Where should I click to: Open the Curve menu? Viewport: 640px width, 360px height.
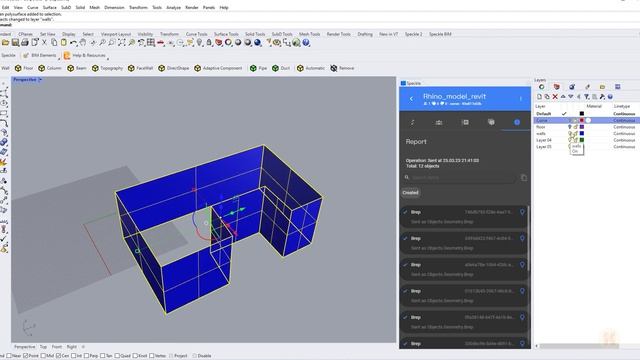point(33,7)
